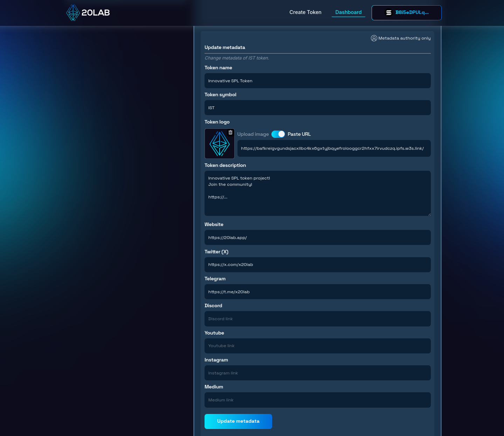504x436 pixels.
Task: Click inside the Token description textarea
Action: (x=318, y=193)
